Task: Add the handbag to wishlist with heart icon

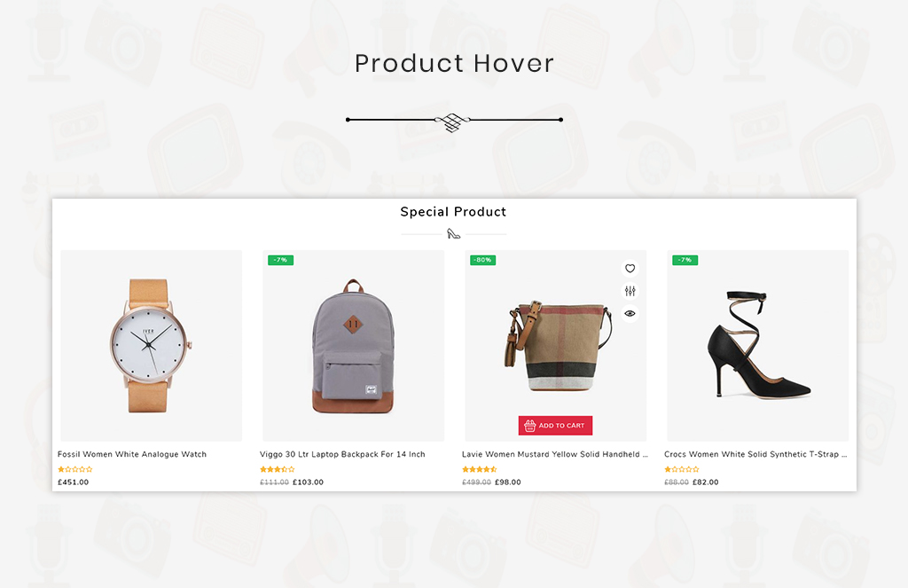Action: click(x=630, y=268)
